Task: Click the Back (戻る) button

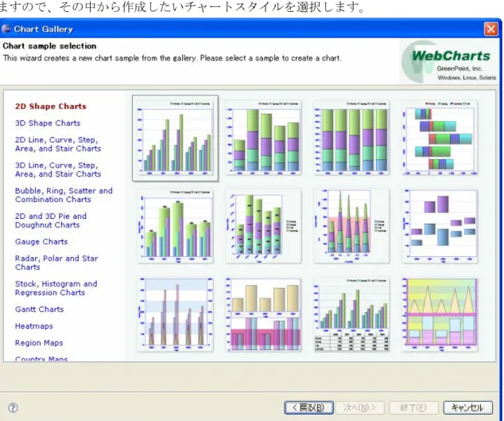Action: click(x=308, y=407)
